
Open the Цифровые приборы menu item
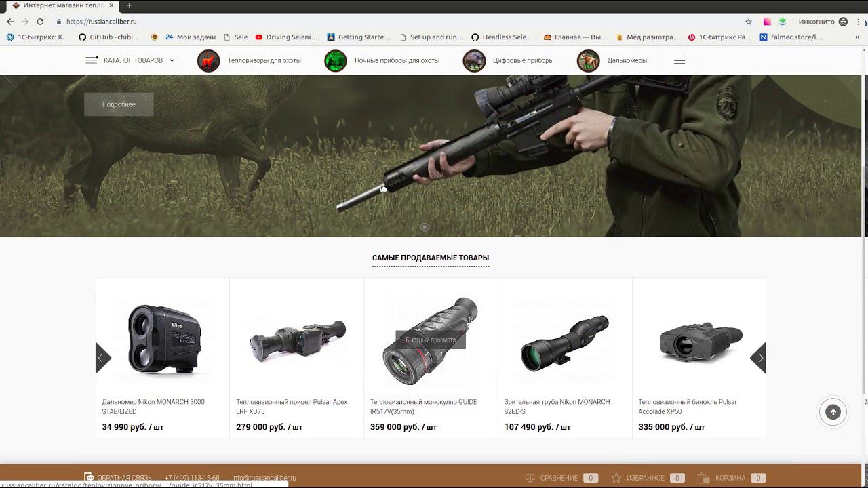pos(523,60)
